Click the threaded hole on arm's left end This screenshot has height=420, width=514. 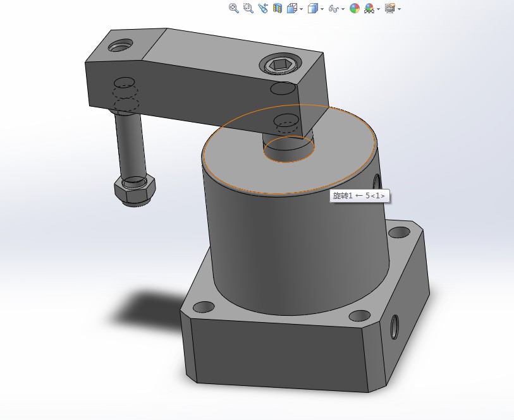point(120,45)
